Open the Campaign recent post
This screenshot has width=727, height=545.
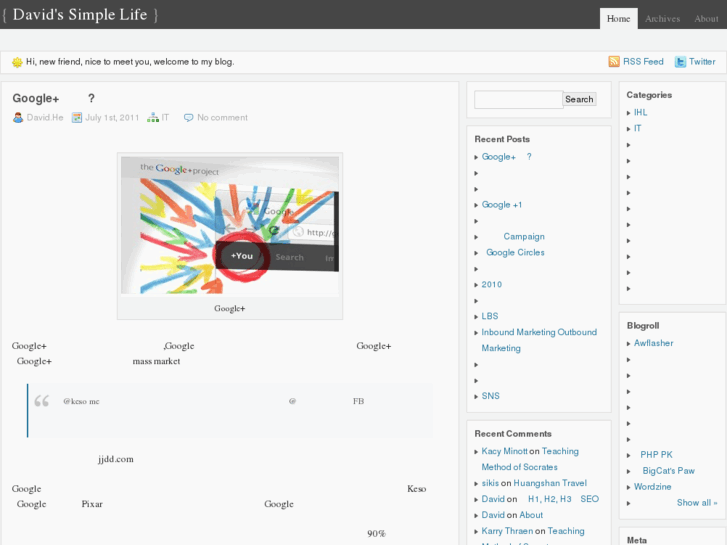click(x=524, y=237)
